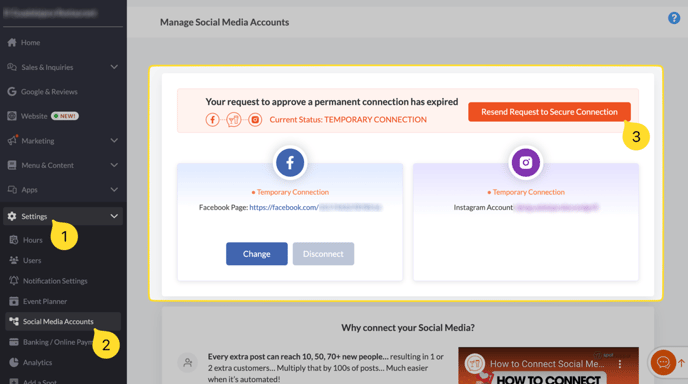Open the Home menu item
This screenshot has width=688, height=384.
click(x=63, y=43)
